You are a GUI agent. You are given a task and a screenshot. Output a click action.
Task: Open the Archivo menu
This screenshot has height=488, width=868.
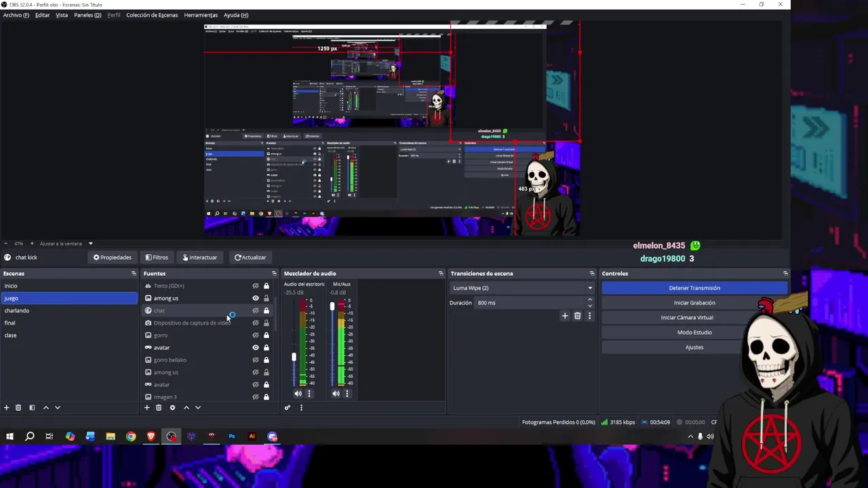[x=16, y=15]
